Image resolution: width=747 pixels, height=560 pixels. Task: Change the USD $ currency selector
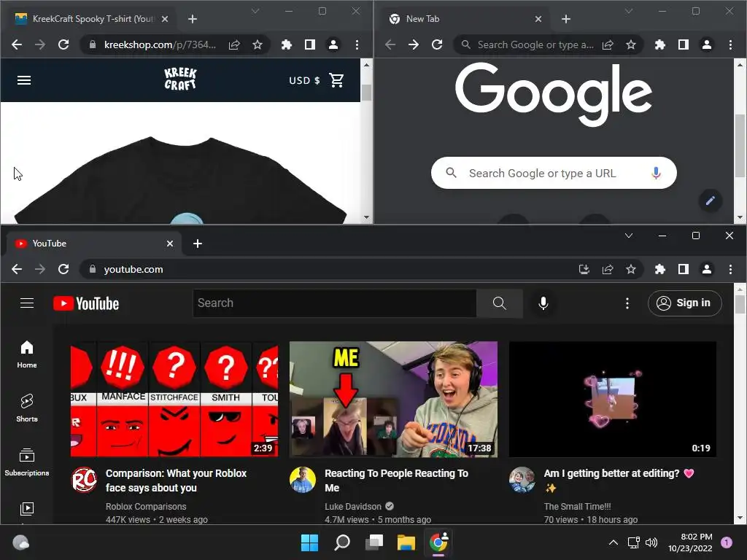tap(304, 80)
